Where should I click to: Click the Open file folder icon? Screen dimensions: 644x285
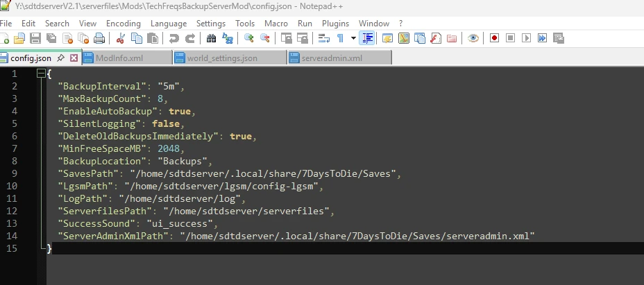(19, 38)
